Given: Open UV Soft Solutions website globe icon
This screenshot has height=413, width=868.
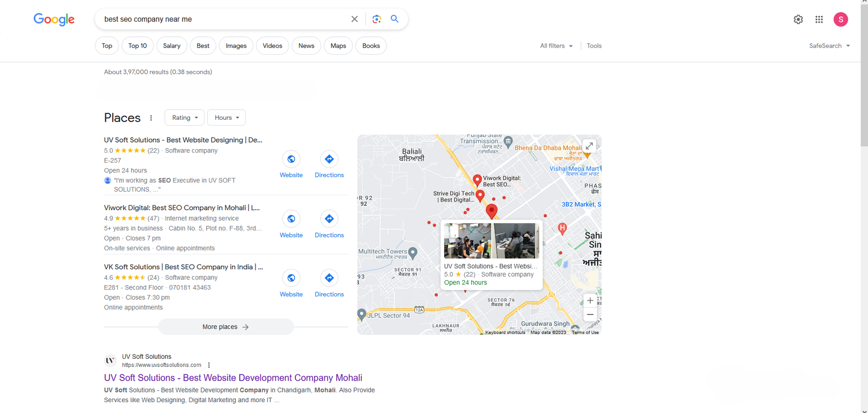Looking at the screenshot, I should coord(291,159).
